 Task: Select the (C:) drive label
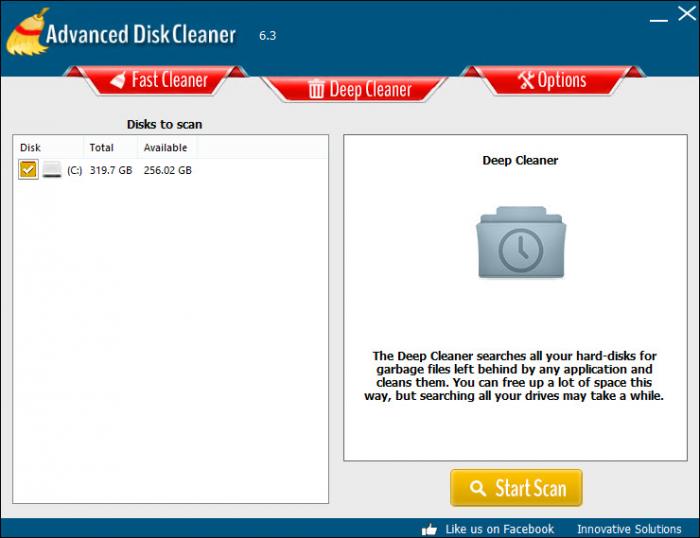tap(75, 170)
